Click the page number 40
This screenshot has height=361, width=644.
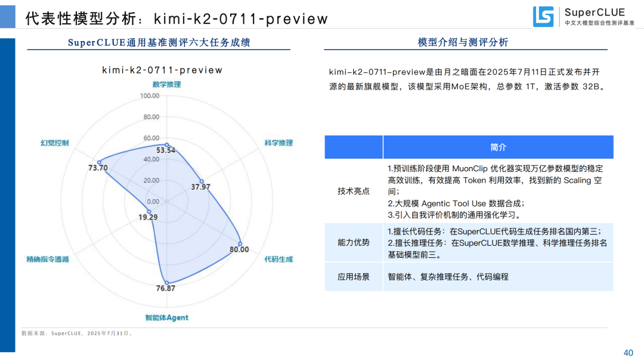click(x=628, y=353)
